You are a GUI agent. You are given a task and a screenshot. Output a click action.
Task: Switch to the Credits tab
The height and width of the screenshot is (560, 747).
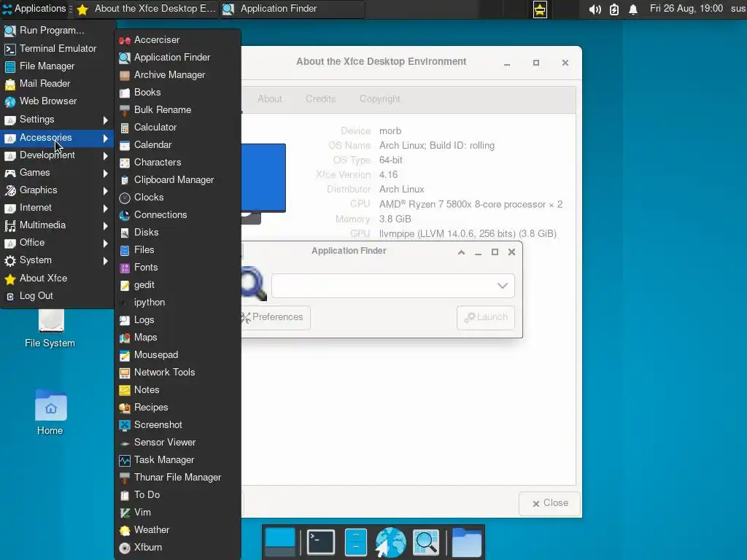(321, 99)
